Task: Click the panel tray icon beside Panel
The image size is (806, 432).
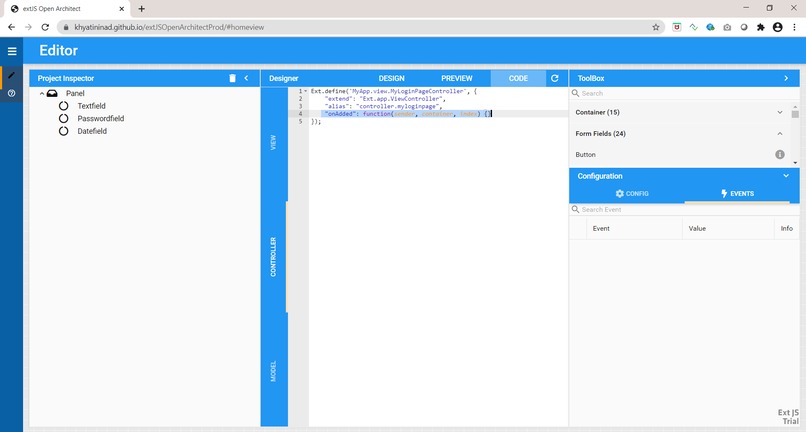Action: (52, 93)
